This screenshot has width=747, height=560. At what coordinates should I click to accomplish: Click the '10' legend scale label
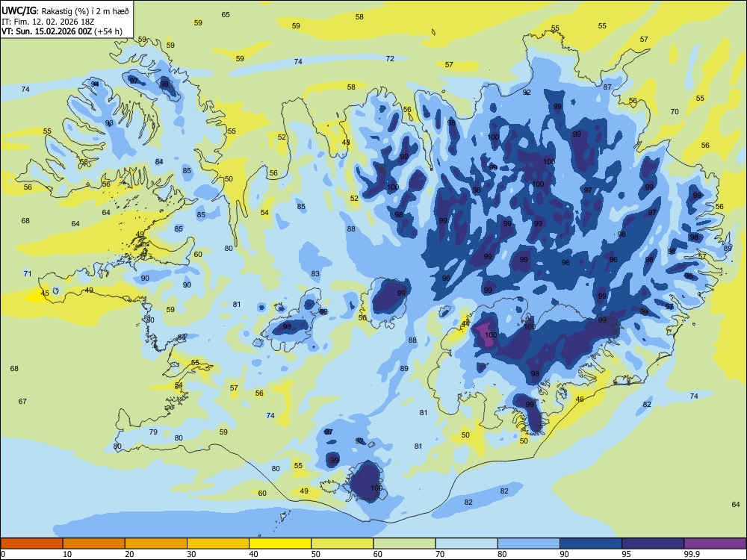(x=67, y=554)
